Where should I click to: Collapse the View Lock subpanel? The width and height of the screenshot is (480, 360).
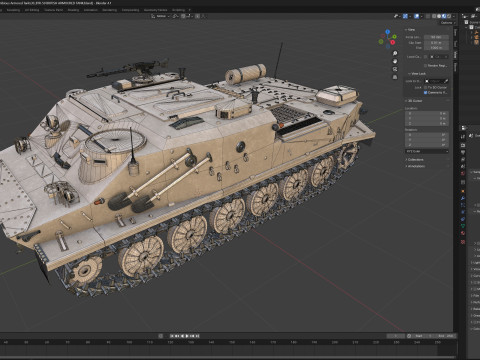(418, 74)
